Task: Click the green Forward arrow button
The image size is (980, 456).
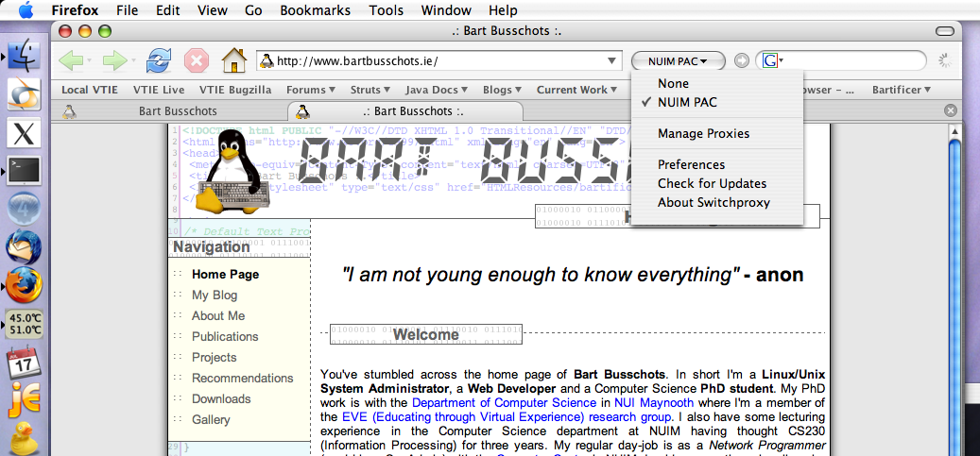Action: [115, 60]
